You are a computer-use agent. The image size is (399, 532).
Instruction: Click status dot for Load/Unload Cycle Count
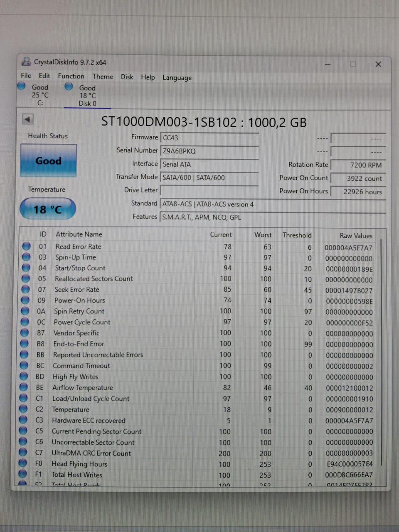(24, 398)
